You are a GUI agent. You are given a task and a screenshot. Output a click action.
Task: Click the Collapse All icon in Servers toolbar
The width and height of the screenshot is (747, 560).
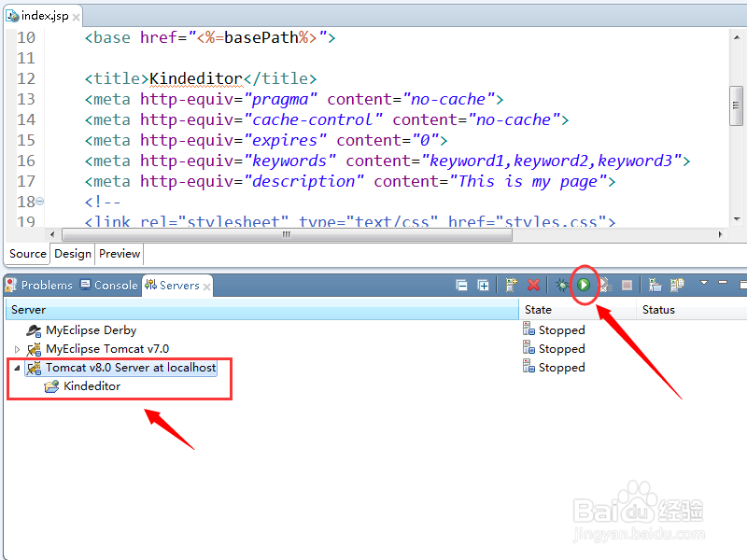coord(461,286)
